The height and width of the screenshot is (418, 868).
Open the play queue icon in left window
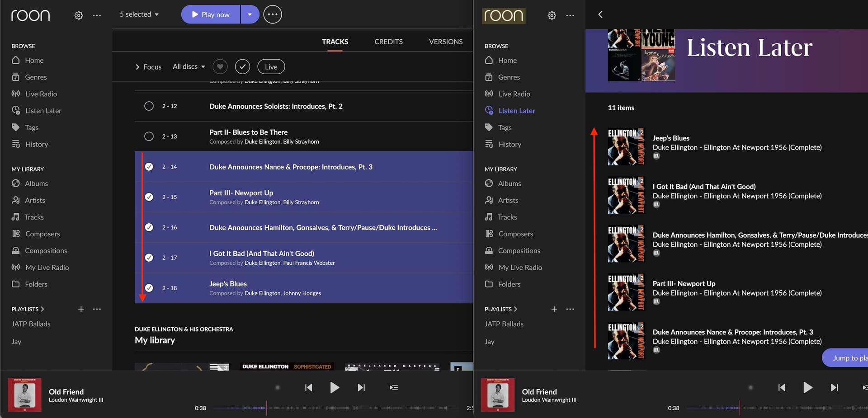(394, 387)
